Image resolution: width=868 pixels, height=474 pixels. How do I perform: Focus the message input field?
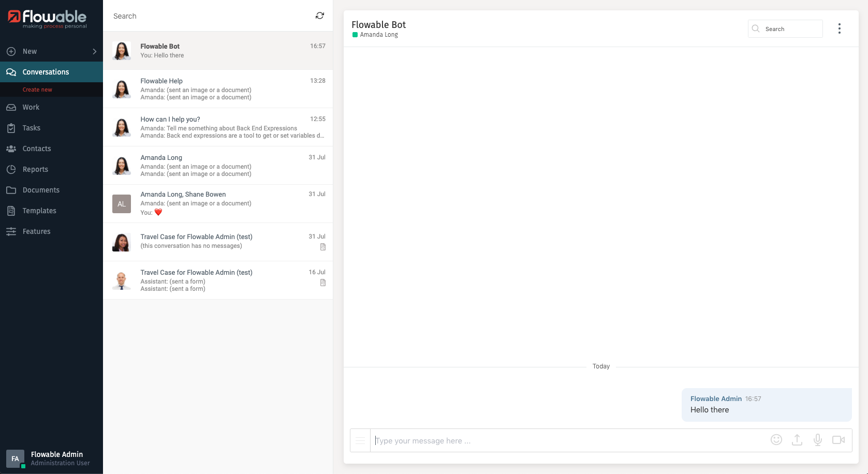pyautogui.click(x=569, y=440)
